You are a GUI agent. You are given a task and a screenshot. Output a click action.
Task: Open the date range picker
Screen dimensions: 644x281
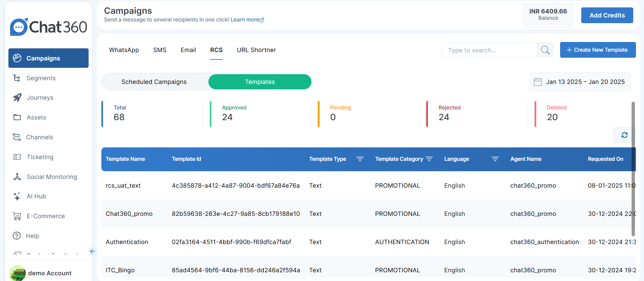pyautogui.click(x=580, y=82)
